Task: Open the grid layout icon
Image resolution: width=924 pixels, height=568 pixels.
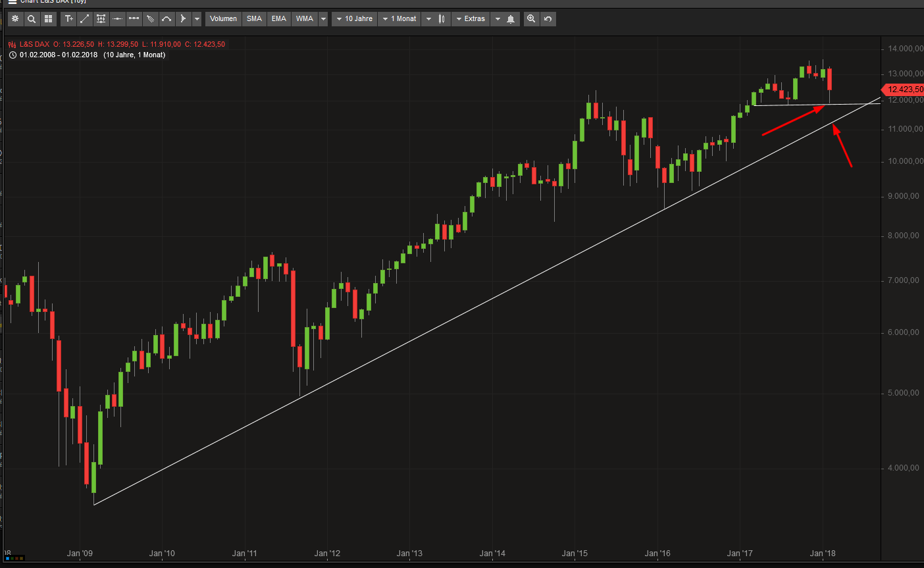Action: [x=48, y=19]
